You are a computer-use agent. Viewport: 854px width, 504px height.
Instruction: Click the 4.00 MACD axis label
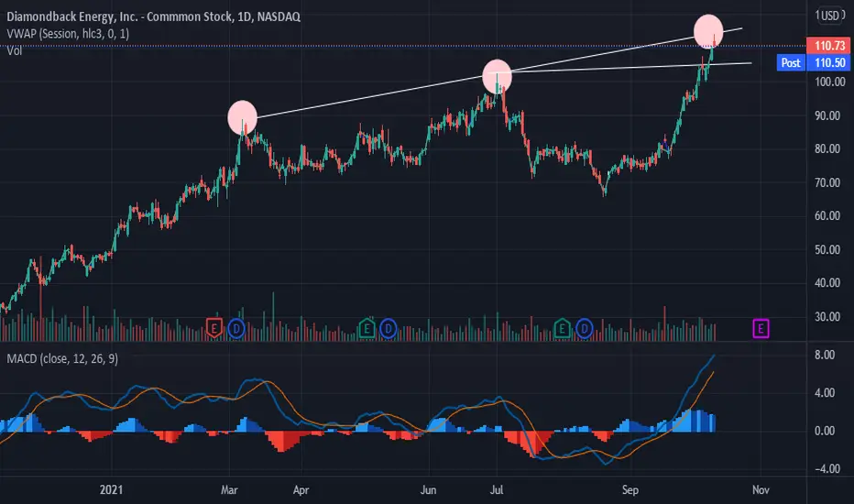(x=825, y=393)
